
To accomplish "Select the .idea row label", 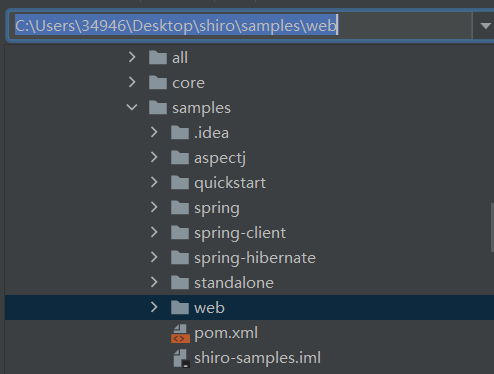I will tap(211, 133).
